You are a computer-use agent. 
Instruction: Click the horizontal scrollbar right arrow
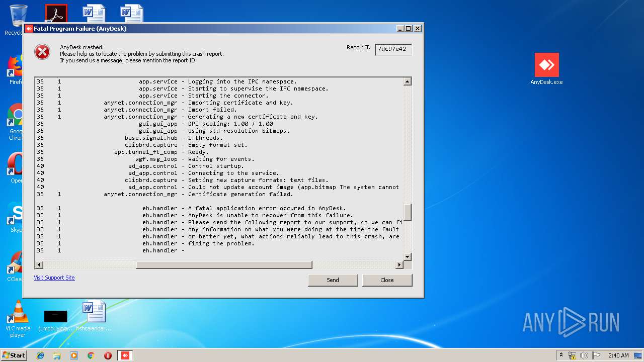[x=399, y=265]
